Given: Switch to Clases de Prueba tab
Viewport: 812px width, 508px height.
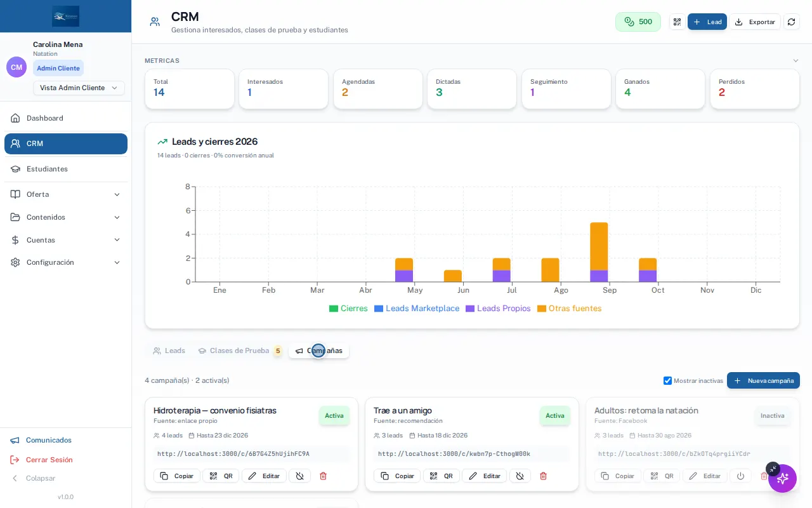Looking at the screenshot, I should (x=239, y=351).
